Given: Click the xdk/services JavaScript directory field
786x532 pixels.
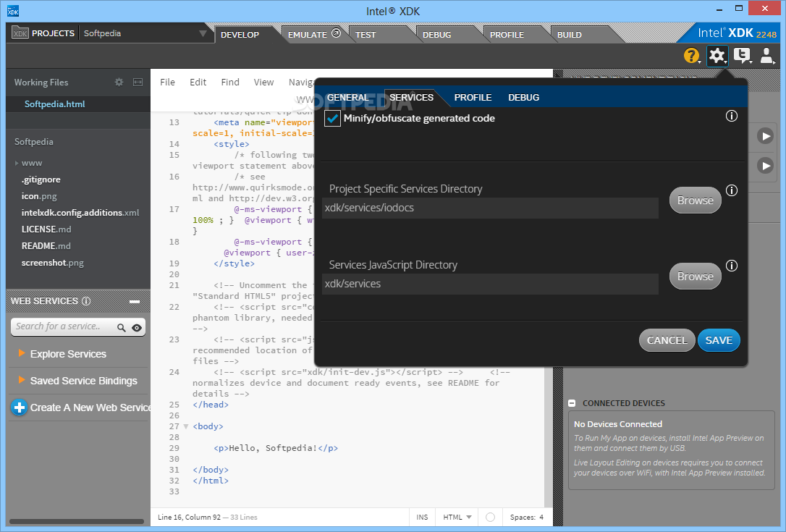Looking at the screenshot, I should point(490,284).
